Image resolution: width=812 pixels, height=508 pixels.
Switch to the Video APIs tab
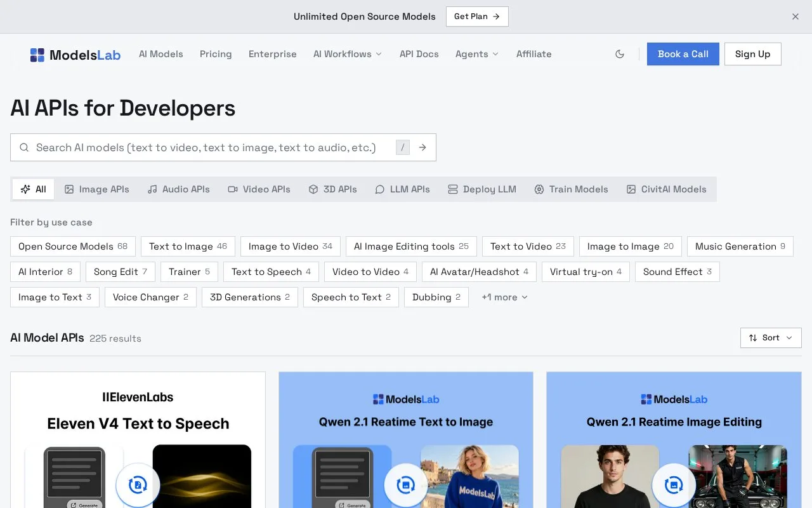tap(259, 189)
